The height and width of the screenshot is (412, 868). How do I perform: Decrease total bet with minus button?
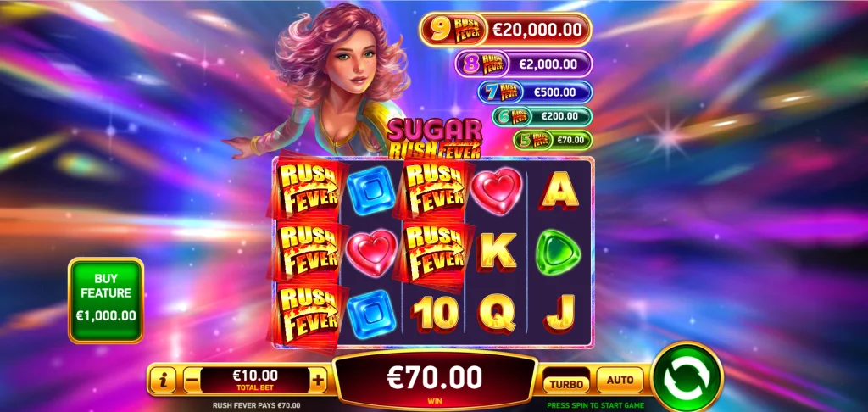[x=192, y=381]
